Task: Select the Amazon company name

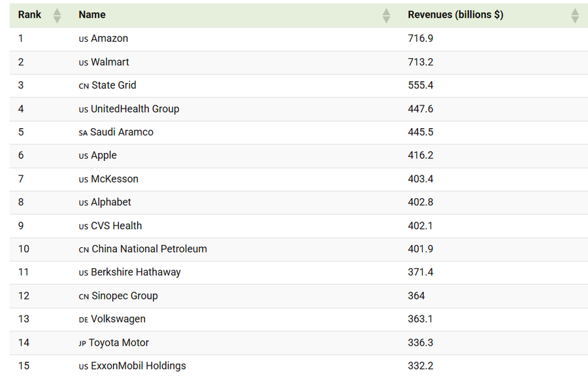Action: 110,39
